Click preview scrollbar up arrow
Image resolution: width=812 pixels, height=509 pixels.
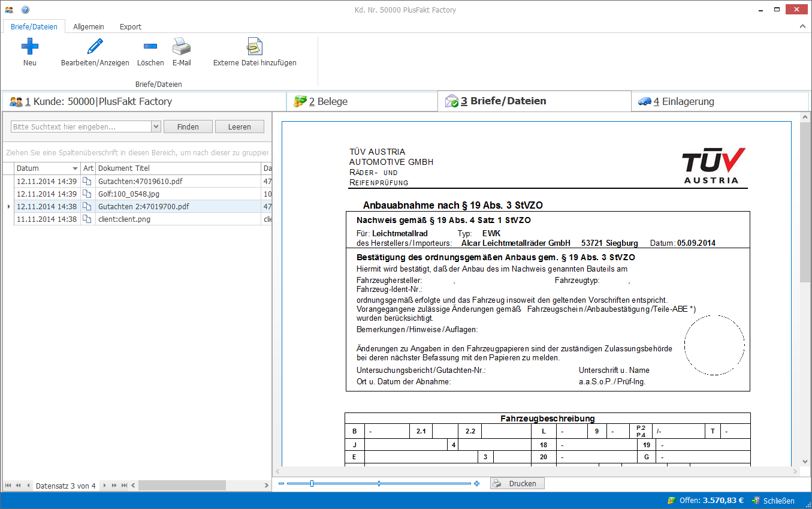[x=805, y=117]
